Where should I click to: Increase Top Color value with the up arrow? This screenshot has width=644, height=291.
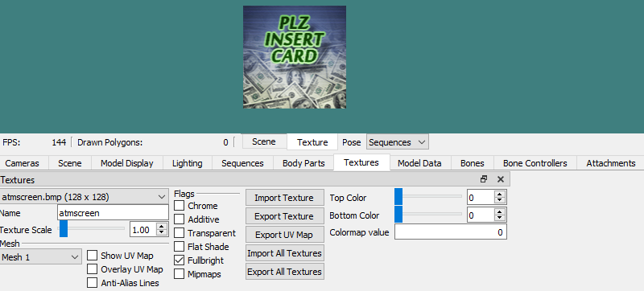(x=499, y=195)
